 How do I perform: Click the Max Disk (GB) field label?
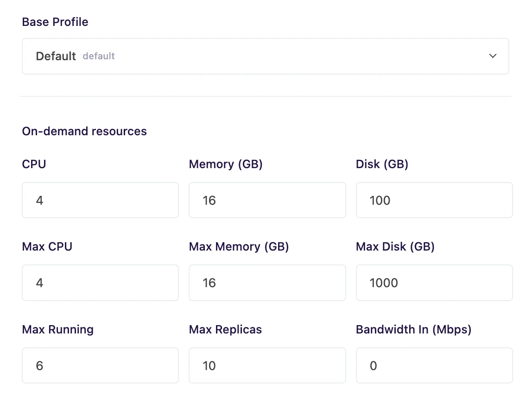(x=395, y=246)
